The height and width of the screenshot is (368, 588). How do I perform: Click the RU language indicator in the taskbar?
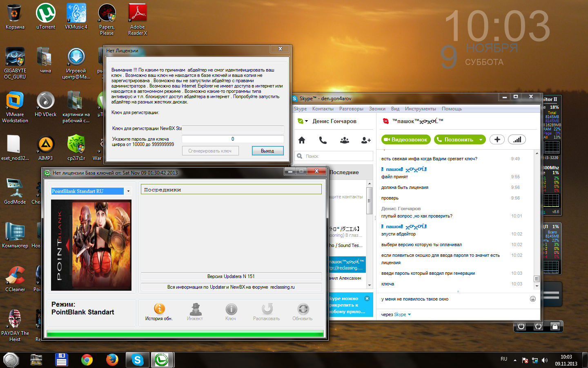click(504, 359)
